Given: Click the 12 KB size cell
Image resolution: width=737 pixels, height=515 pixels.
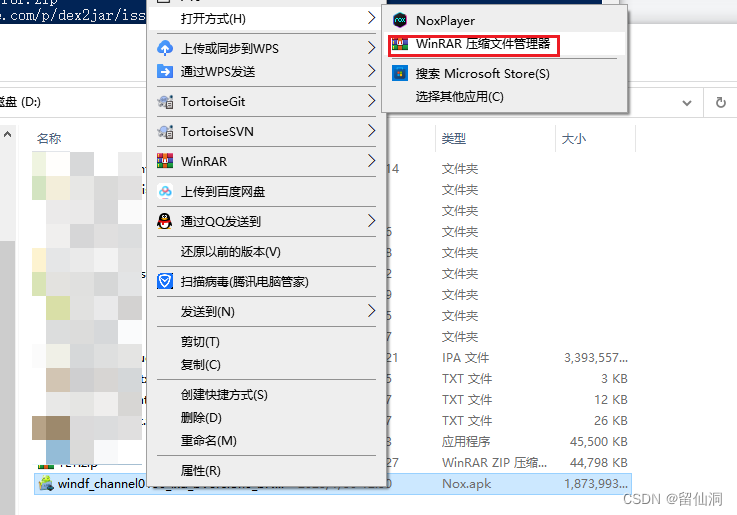Looking at the screenshot, I should coord(611,400).
